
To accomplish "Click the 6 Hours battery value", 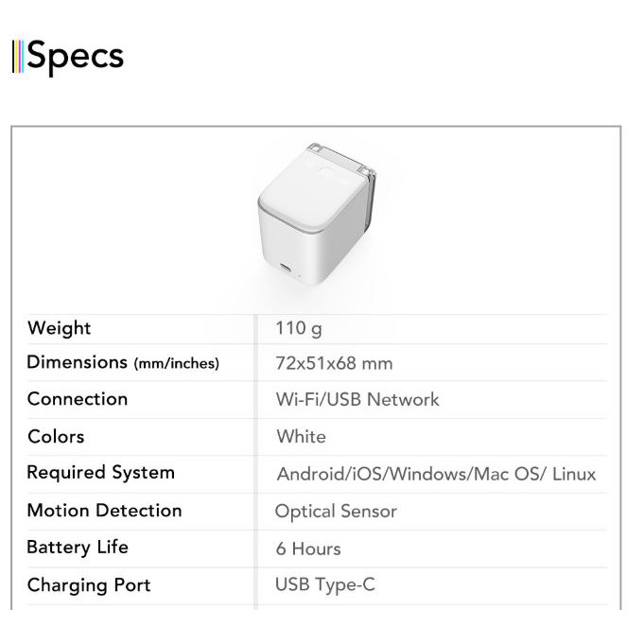I will click(308, 548).
